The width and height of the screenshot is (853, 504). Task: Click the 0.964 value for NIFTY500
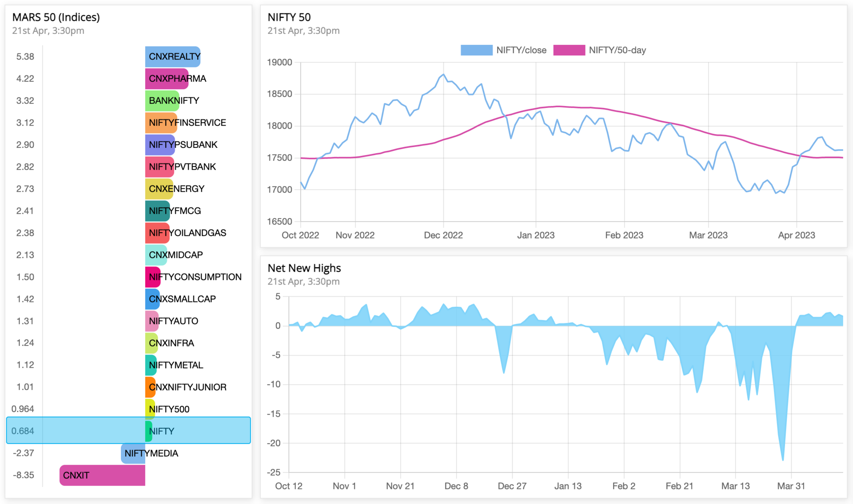pos(23,409)
